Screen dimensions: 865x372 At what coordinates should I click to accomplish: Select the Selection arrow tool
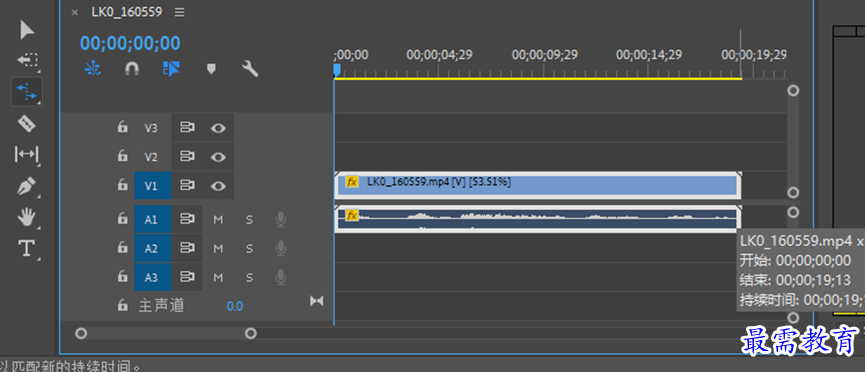26,30
